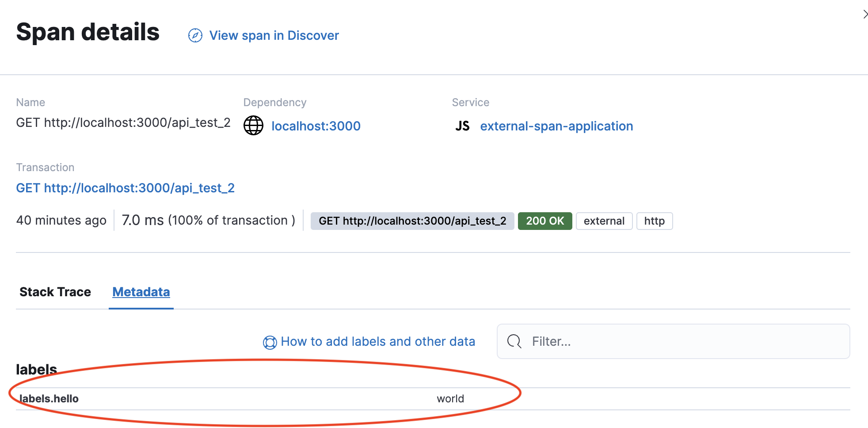Focus the Filter input field
The height and width of the screenshot is (428, 868).
pos(674,341)
